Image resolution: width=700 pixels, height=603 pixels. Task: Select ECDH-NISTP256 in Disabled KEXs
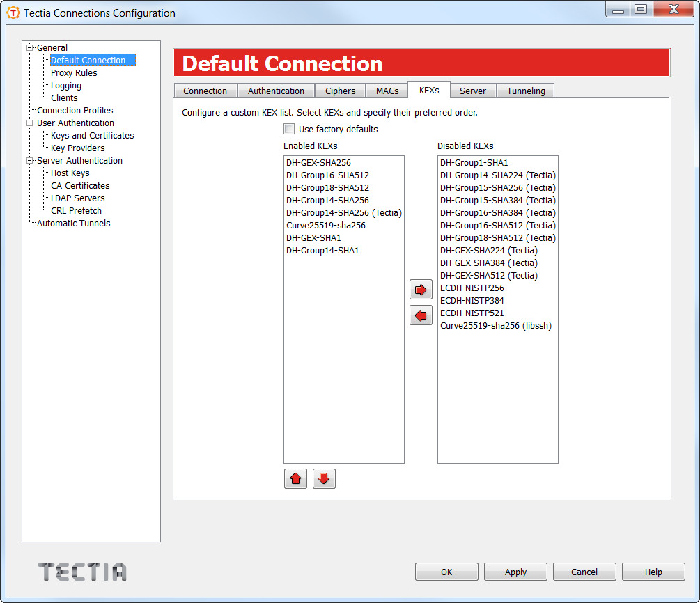pyautogui.click(x=498, y=288)
